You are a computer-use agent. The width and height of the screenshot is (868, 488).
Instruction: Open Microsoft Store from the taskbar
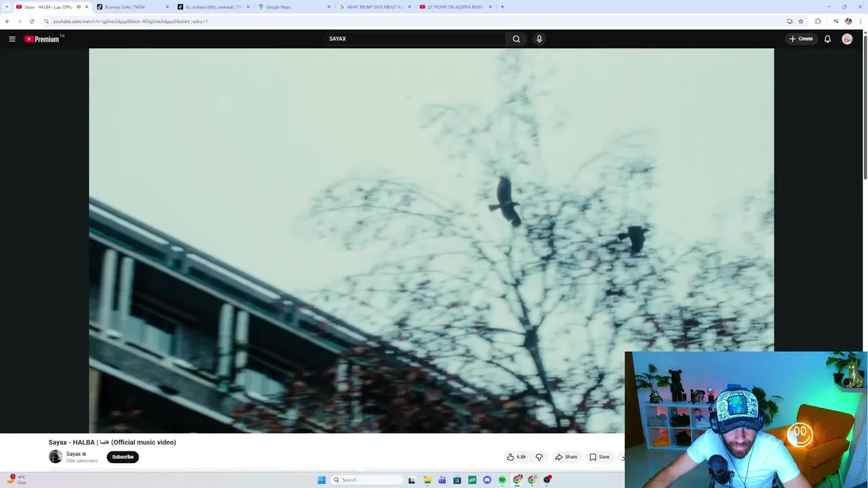[457, 480]
